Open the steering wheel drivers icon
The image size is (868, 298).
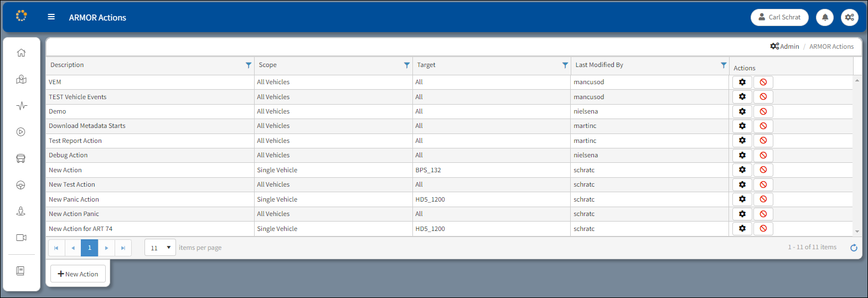pyautogui.click(x=22, y=185)
